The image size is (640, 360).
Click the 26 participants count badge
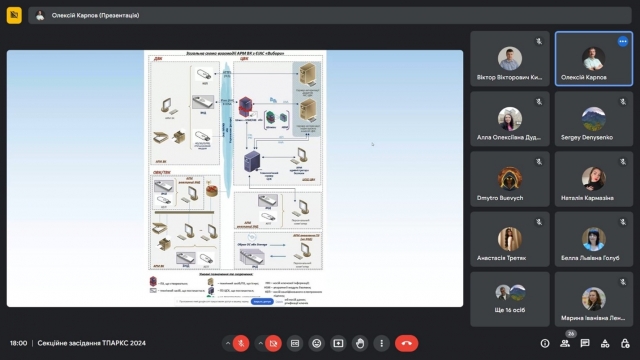pos(571,334)
